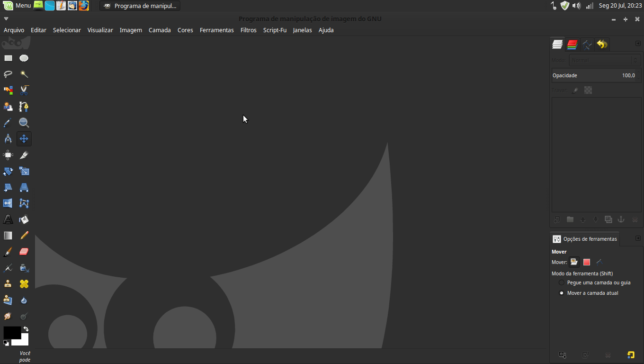Open the Camada menu
Screen dimensions: 644x364
tap(160, 30)
